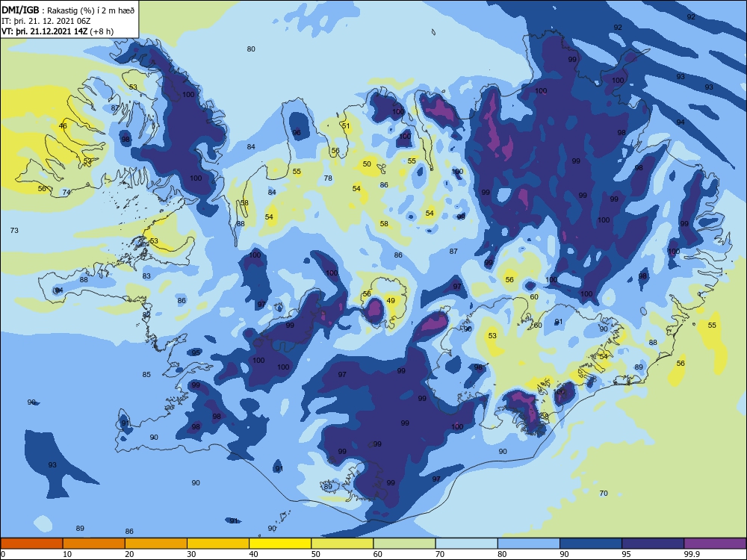This screenshot has width=747, height=560.
Task: Click the '40' legend scale label
Action: tap(253, 554)
